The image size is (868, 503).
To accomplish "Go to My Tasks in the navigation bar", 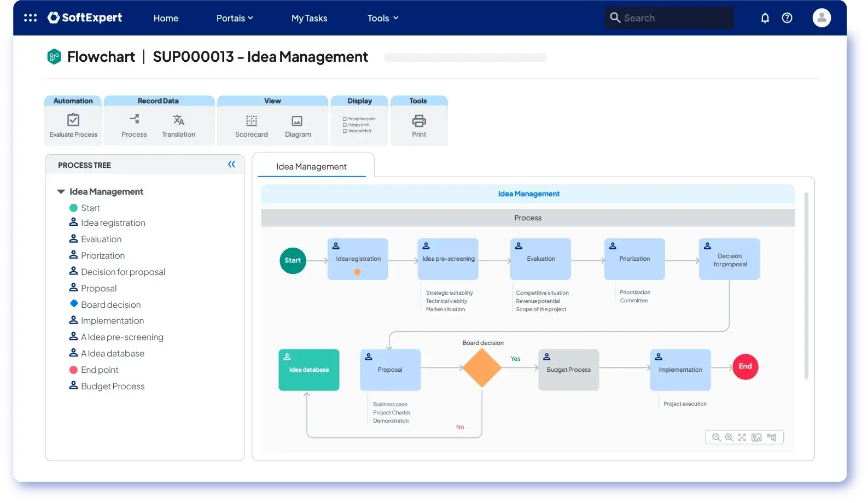I will point(309,18).
